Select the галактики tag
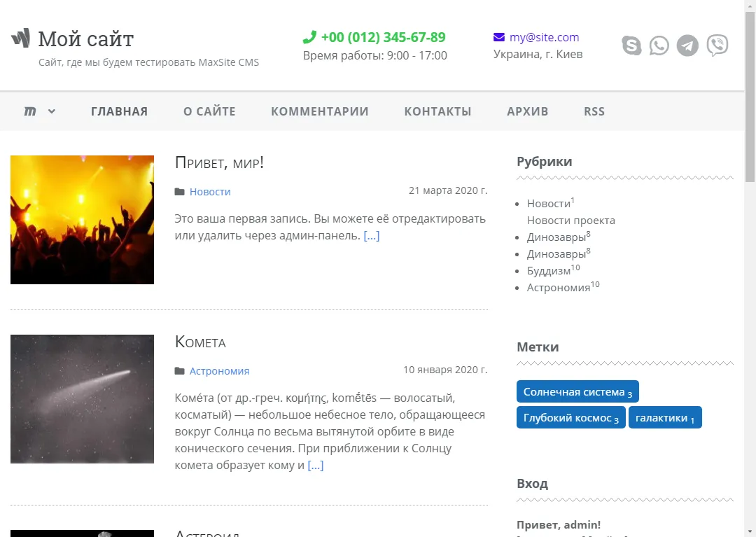756x537 pixels. (x=664, y=418)
